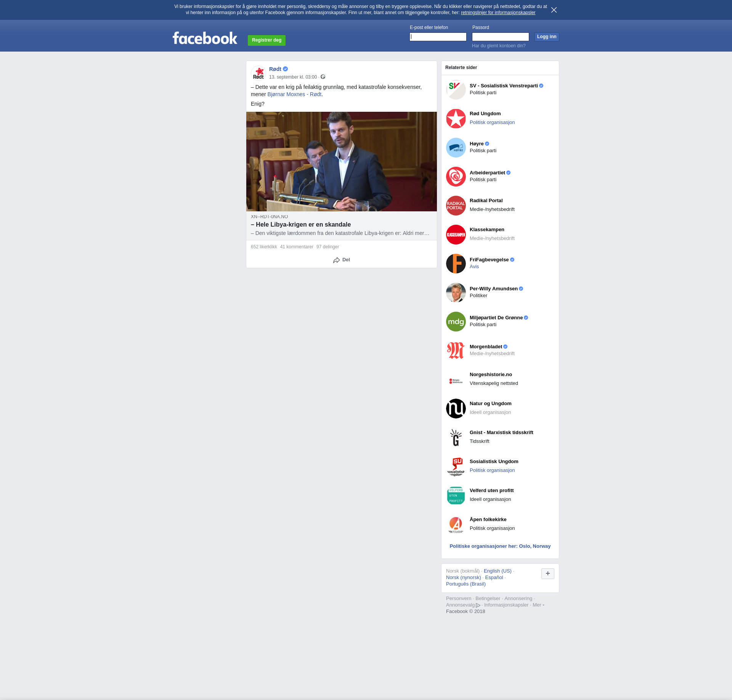The image size is (732, 700).
Task: Open Morgenbladet logo
Action: [x=456, y=351]
